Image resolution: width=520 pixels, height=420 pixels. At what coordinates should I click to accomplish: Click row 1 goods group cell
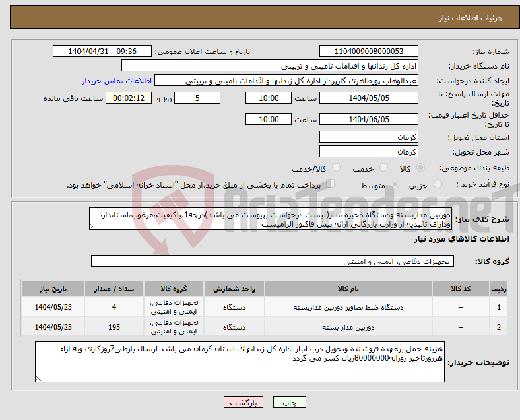pos(174,307)
